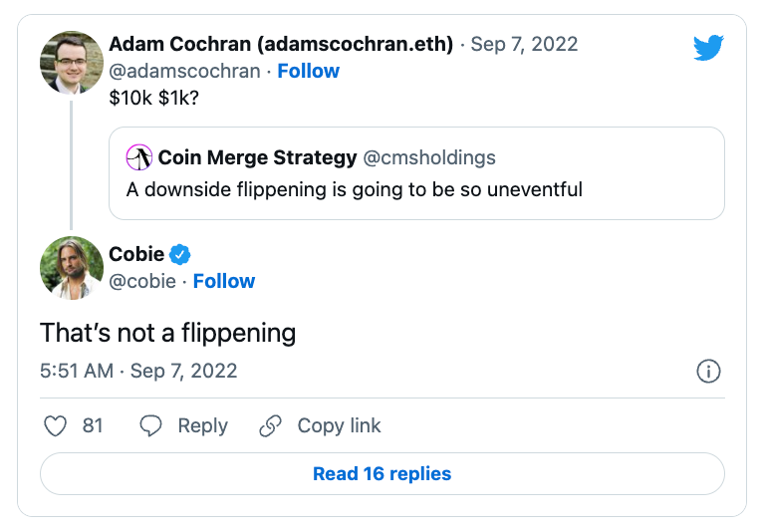This screenshot has width=765, height=532.
Task: Open the @adamscochran handle
Action: 184,72
